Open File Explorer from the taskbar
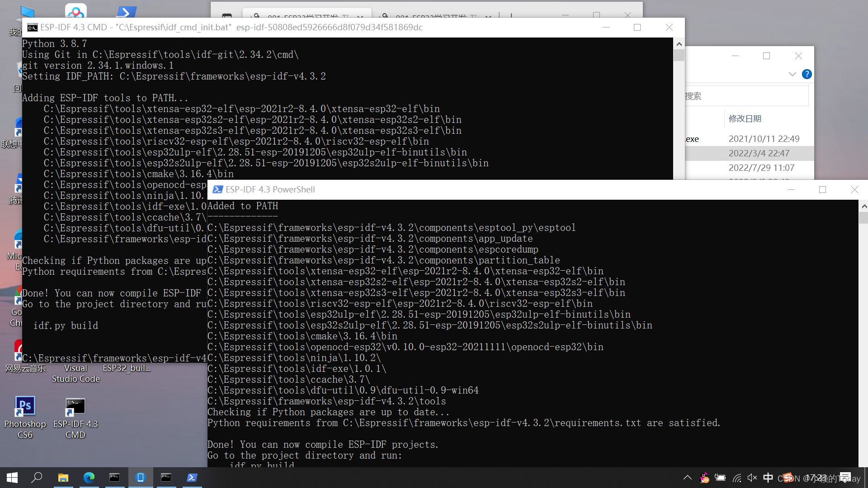Viewport: 868px width, 488px height. 63,477
